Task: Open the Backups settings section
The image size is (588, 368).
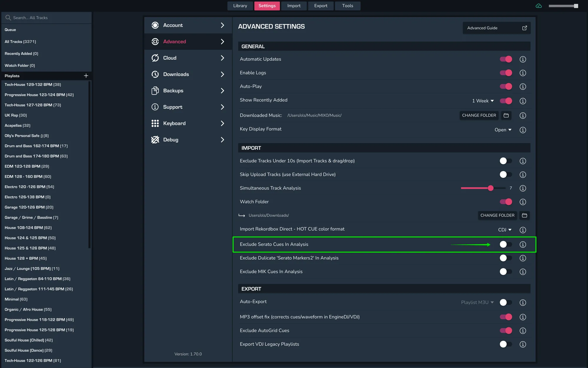Action: coord(188,91)
